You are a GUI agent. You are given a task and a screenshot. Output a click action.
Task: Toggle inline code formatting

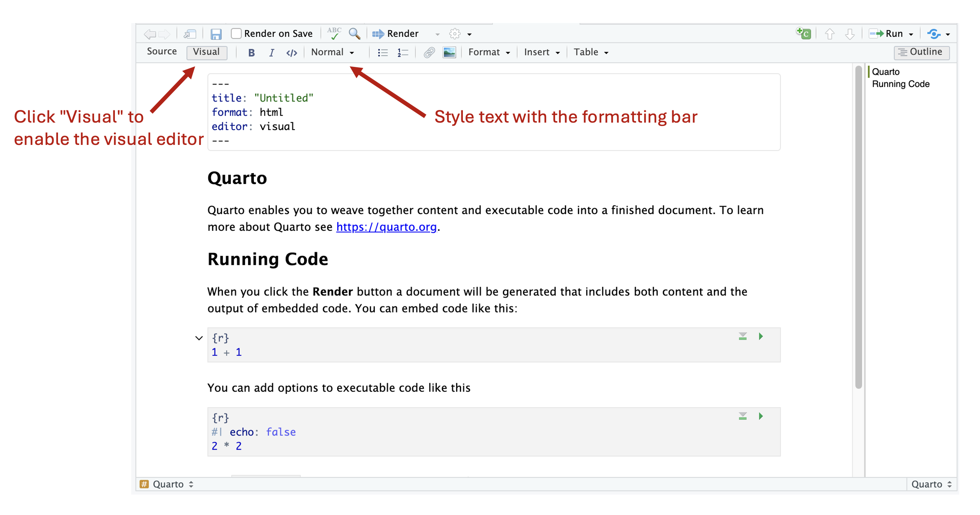291,52
